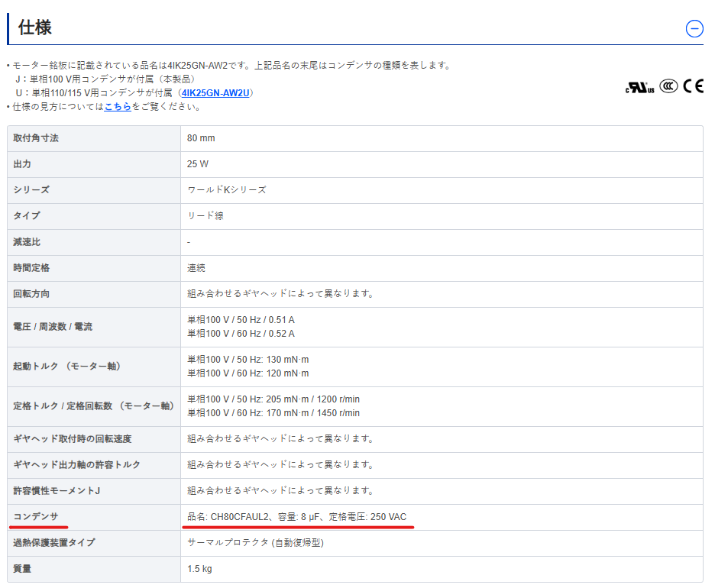715x588 pixels.
Task: Select the 起動トルク (モーター軸) label
Action: click(67, 367)
